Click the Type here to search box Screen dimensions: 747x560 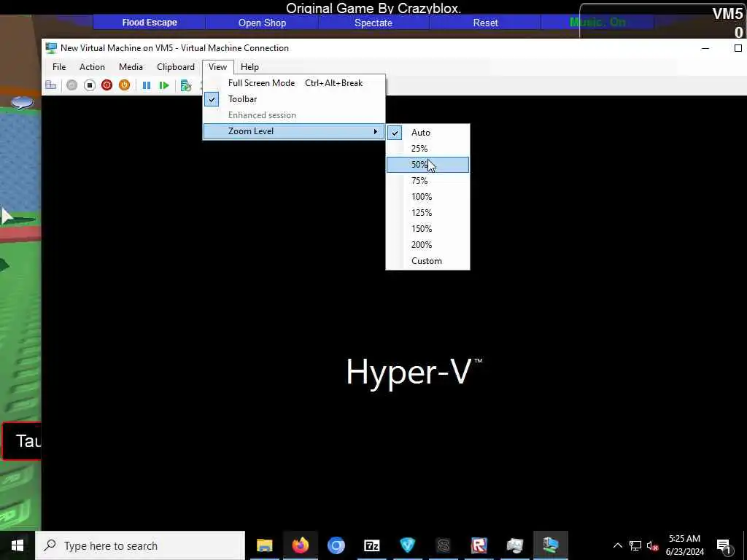tap(140, 545)
